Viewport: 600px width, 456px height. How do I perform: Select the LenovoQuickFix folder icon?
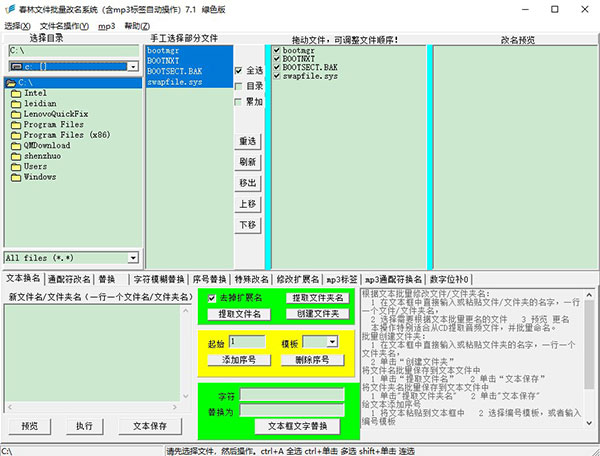(15, 113)
